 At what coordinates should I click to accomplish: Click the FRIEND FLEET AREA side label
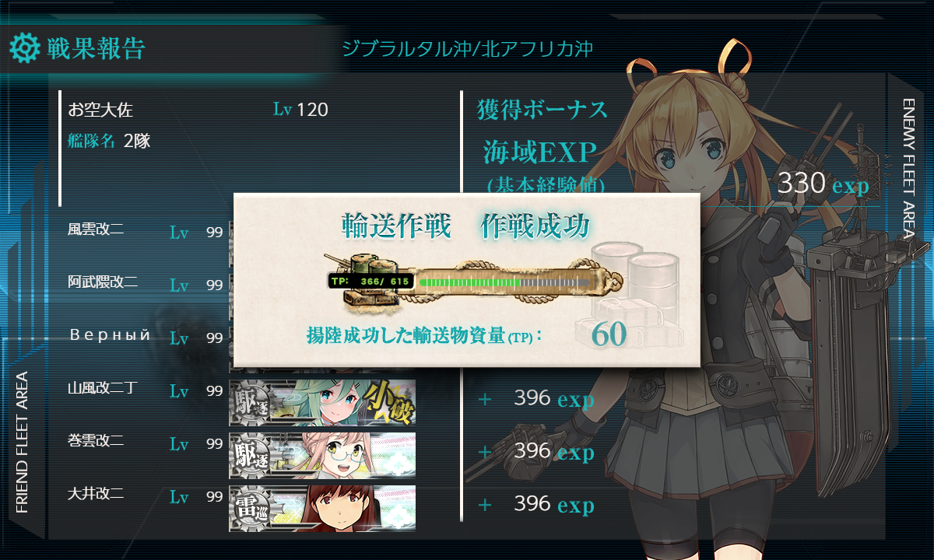(x=22, y=442)
